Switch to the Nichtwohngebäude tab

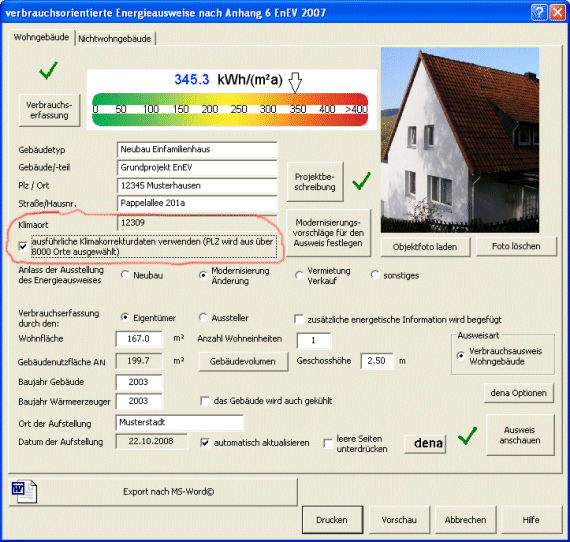115,39
